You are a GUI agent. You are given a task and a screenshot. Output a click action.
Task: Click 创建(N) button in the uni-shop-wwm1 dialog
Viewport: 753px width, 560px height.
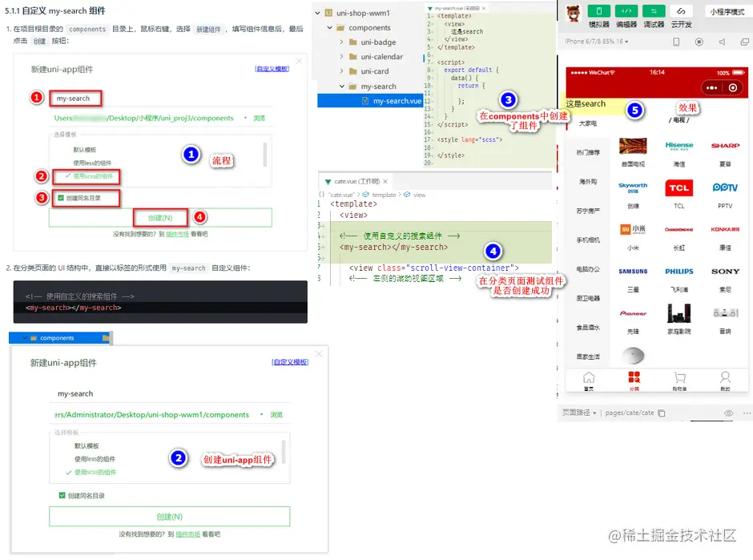(x=170, y=517)
